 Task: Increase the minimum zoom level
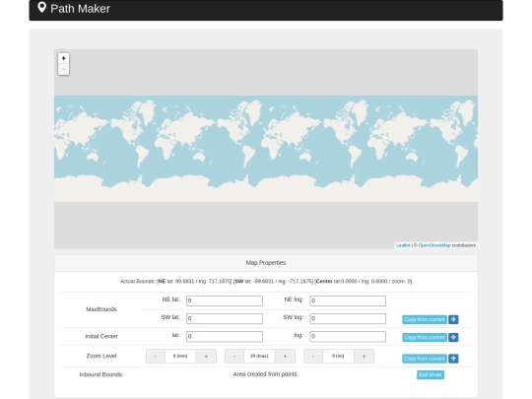coord(206,357)
